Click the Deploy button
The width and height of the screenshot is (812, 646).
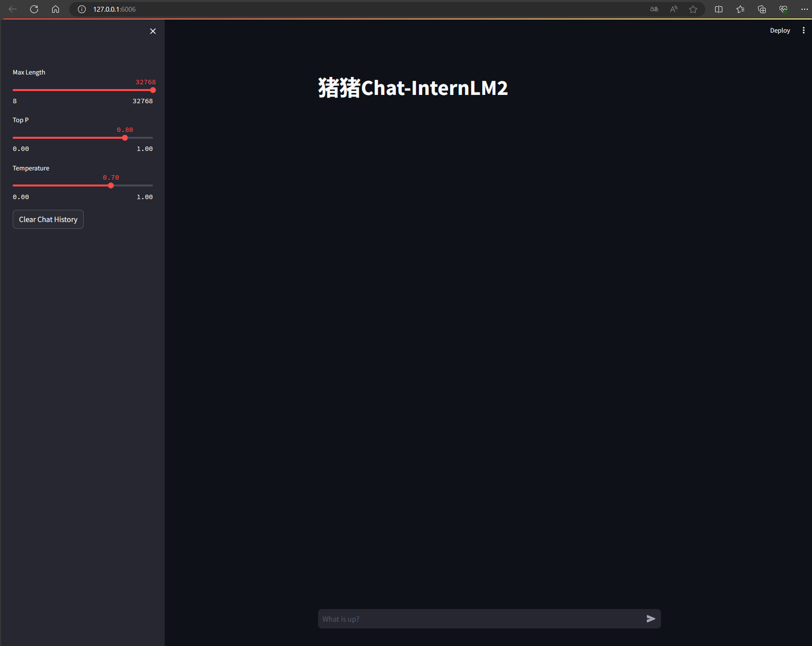(780, 30)
